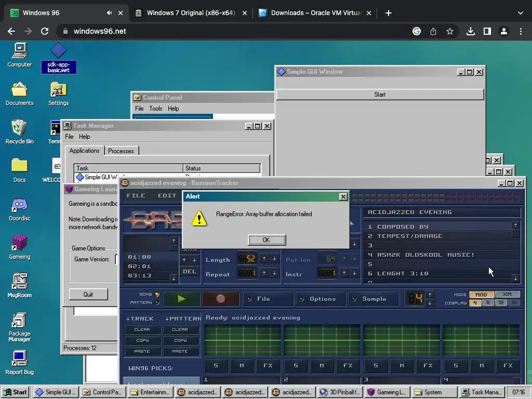Click the BassoonTracker green play button
The height and width of the screenshot is (399, 532).
(x=181, y=299)
